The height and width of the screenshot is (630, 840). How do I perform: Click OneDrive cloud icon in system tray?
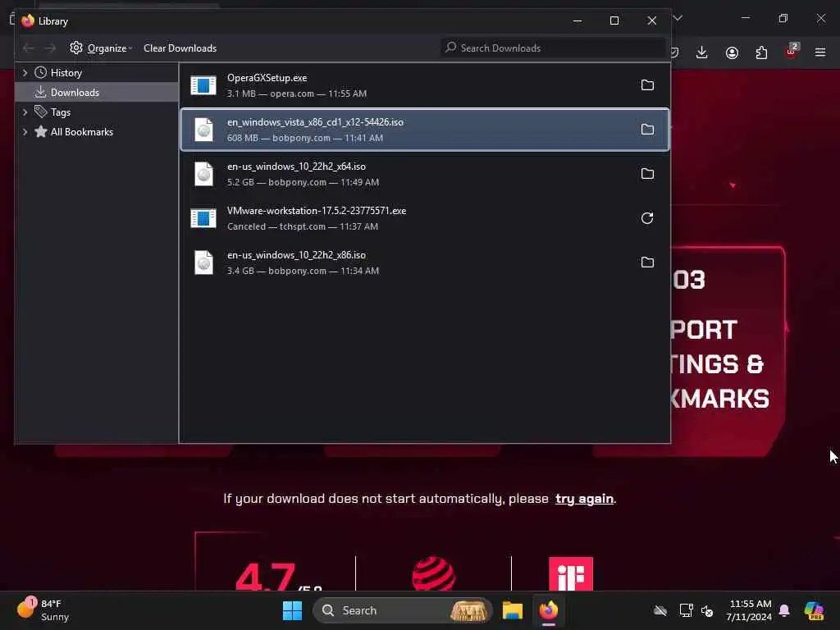click(660, 610)
